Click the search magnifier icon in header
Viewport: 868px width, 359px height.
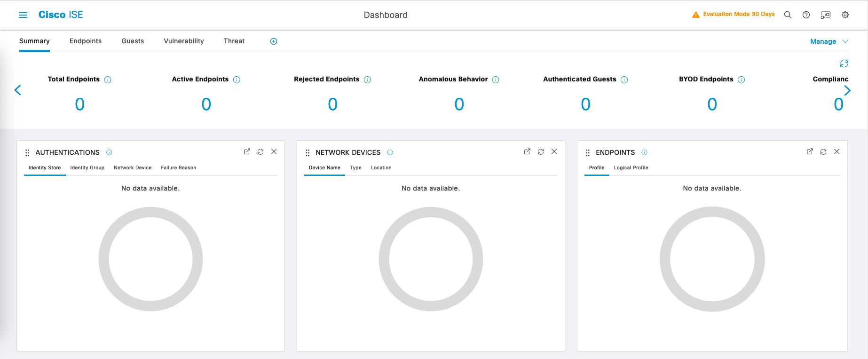pyautogui.click(x=788, y=15)
